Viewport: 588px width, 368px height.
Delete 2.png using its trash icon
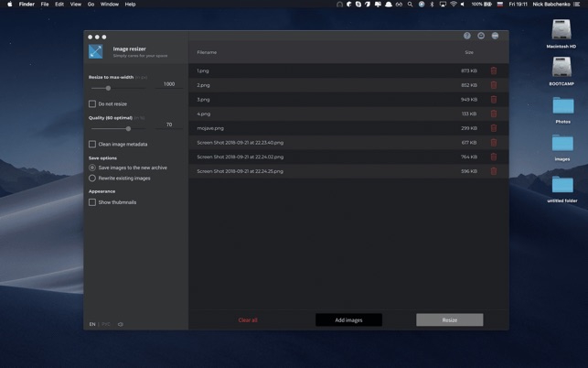[x=494, y=85]
